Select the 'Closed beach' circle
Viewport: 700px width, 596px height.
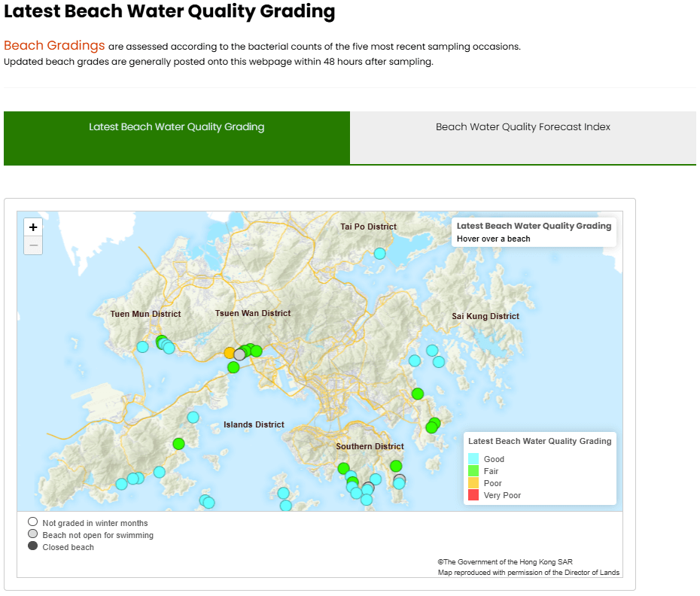coord(32,546)
